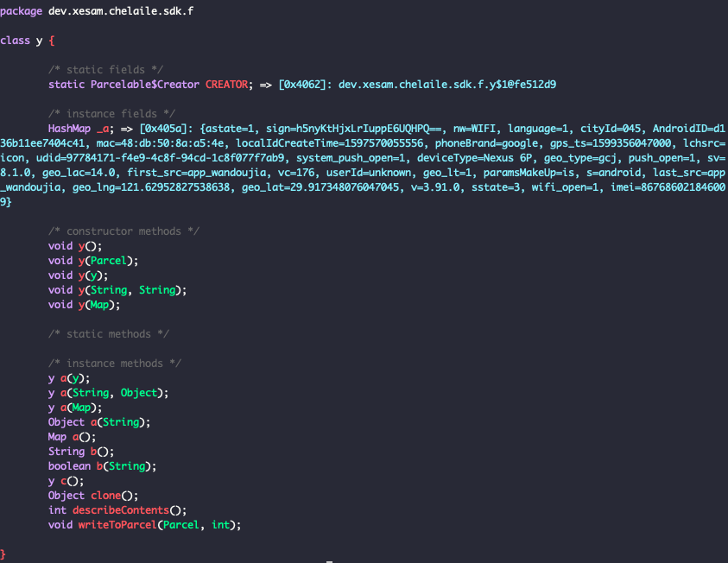Click the closing red brace of class
The width and height of the screenshot is (728, 563).
[x=3, y=554]
